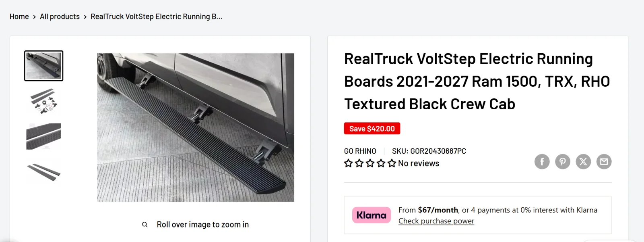This screenshot has width=644, height=242.
Task: Open All products breadcrumb
Action: pos(60,17)
